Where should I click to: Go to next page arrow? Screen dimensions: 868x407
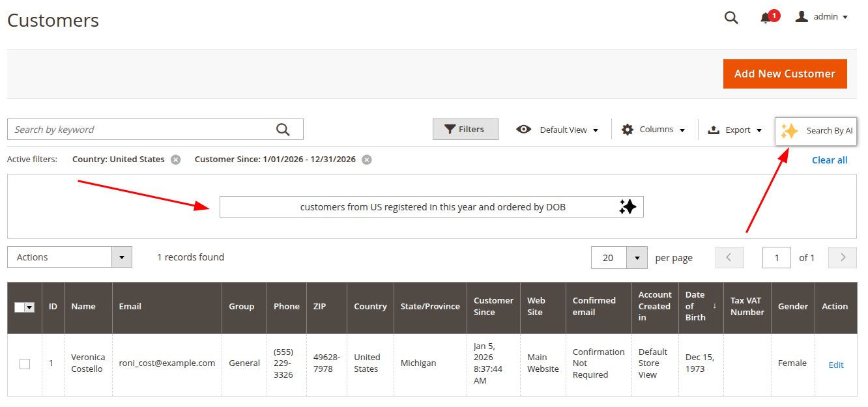click(x=843, y=257)
